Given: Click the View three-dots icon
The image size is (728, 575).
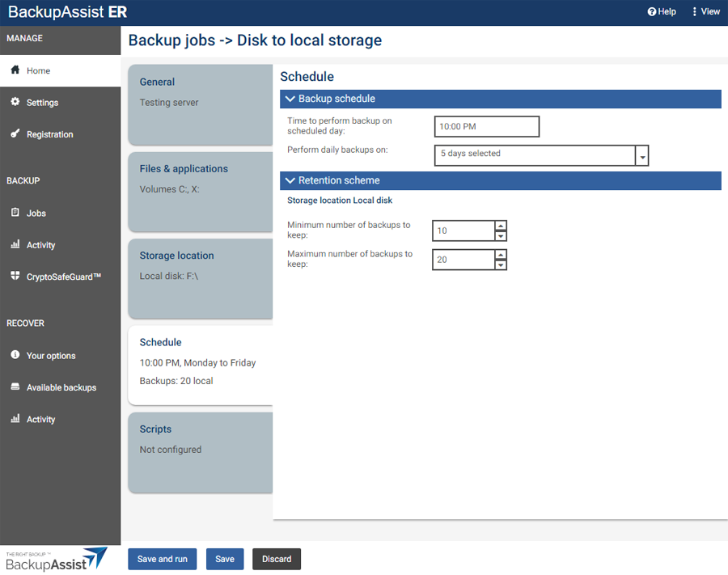Looking at the screenshot, I should pyautogui.click(x=694, y=12).
